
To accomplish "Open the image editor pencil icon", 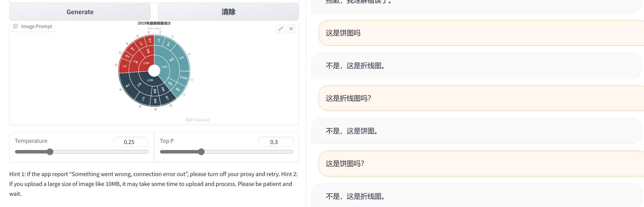I will coord(280,29).
